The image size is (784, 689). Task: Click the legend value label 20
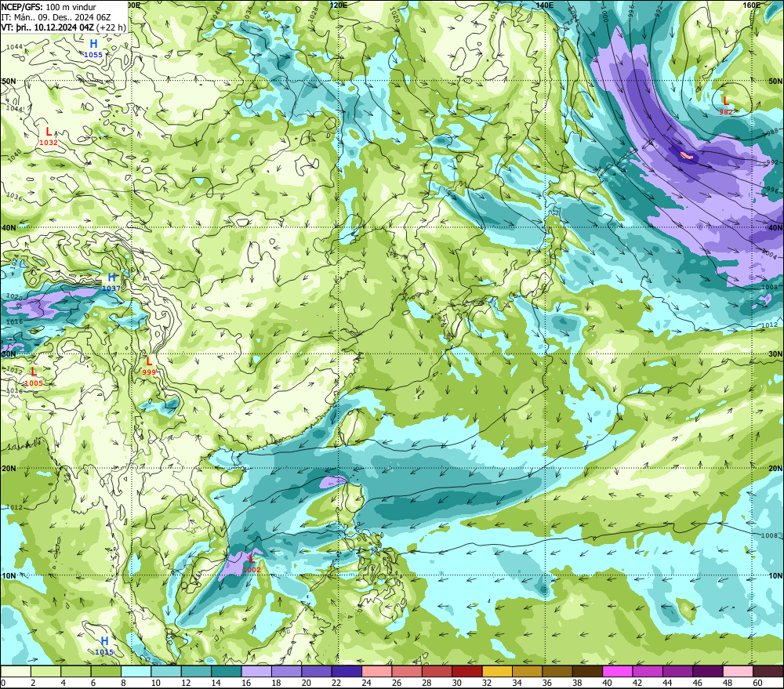[306, 683]
